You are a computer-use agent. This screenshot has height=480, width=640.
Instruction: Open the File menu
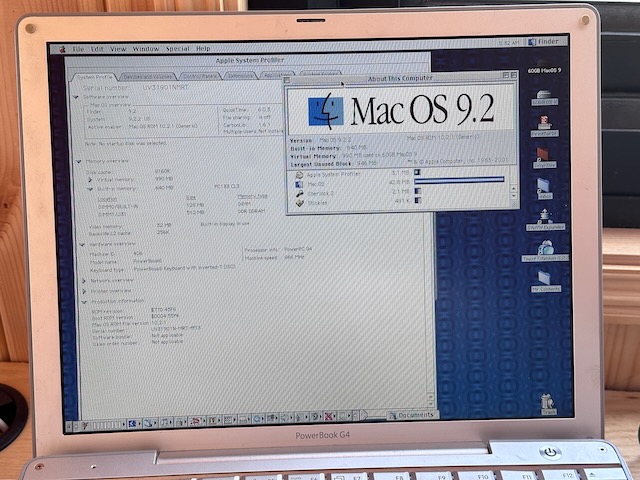click(78, 49)
